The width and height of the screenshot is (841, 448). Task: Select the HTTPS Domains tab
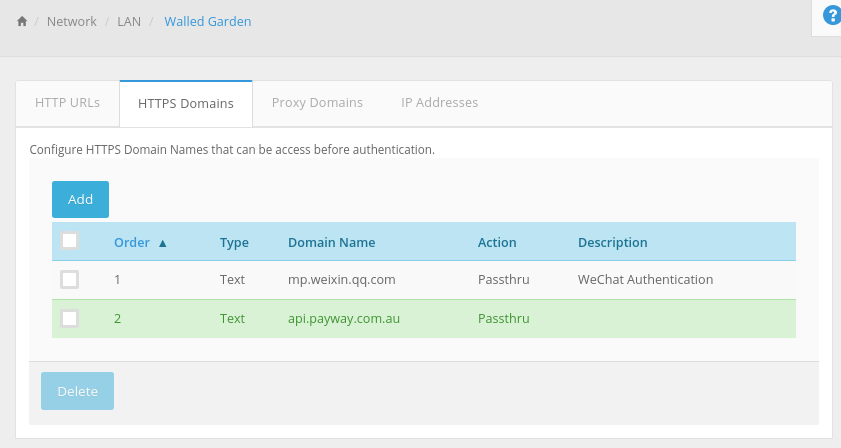[186, 104]
